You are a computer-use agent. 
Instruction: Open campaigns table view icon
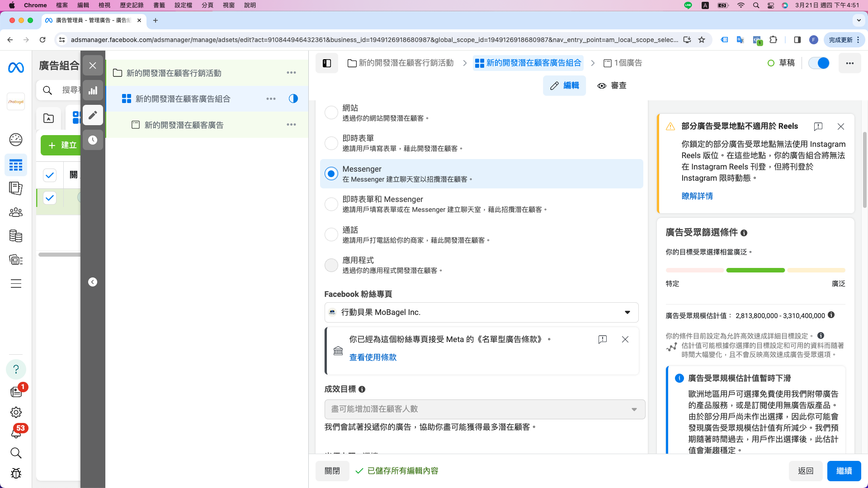coord(16,165)
